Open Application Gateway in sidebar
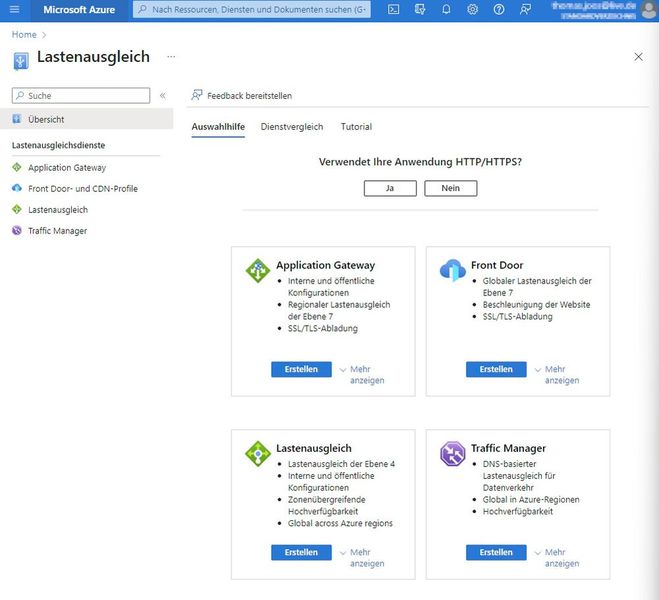The width and height of the screenshot is (659, 600). tap(67, 168)
